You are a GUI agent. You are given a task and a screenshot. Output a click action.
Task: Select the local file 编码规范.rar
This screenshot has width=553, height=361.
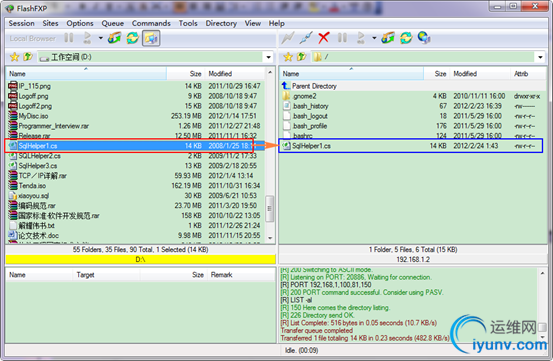(x=135, y=206)
